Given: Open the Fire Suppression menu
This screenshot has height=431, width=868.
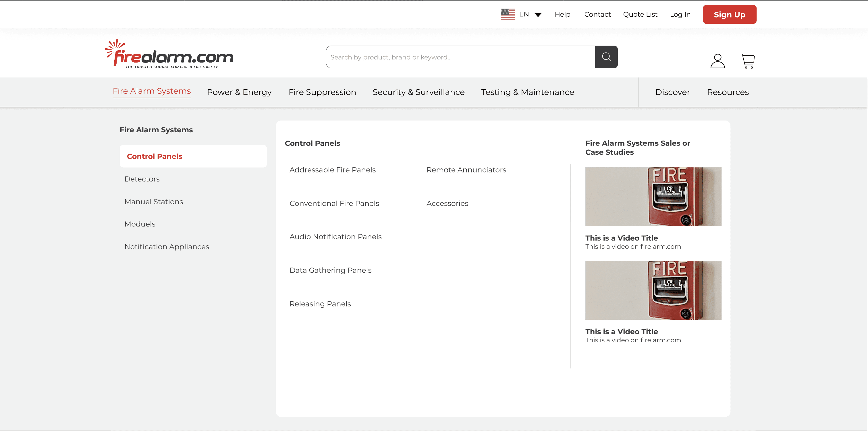Looking at the screenshot, I should tap(322, 92).
